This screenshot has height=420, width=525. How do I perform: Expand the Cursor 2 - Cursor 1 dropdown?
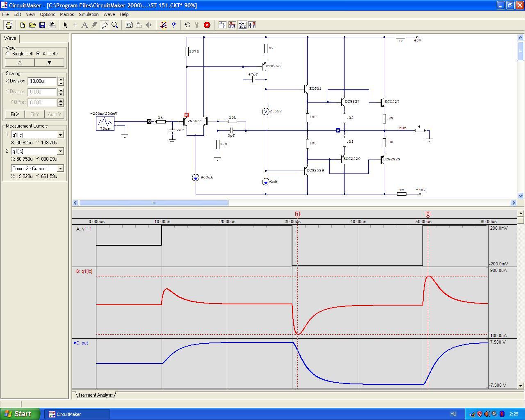(x=60, y=169)
